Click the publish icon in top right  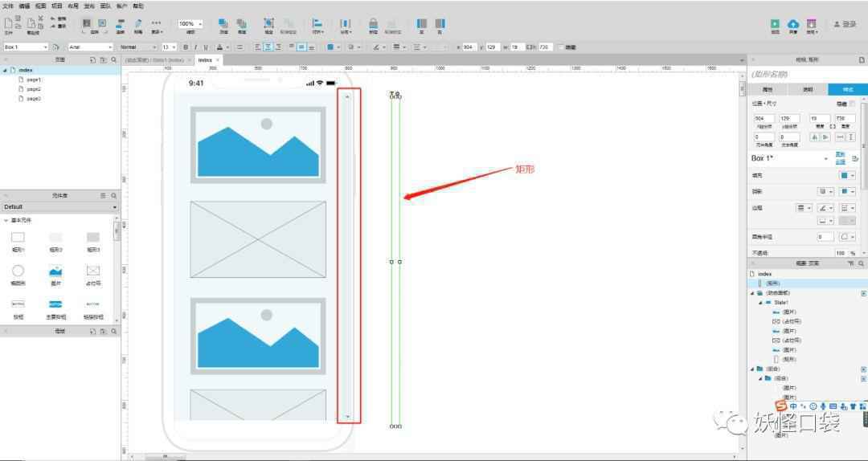tap(812, 24)
